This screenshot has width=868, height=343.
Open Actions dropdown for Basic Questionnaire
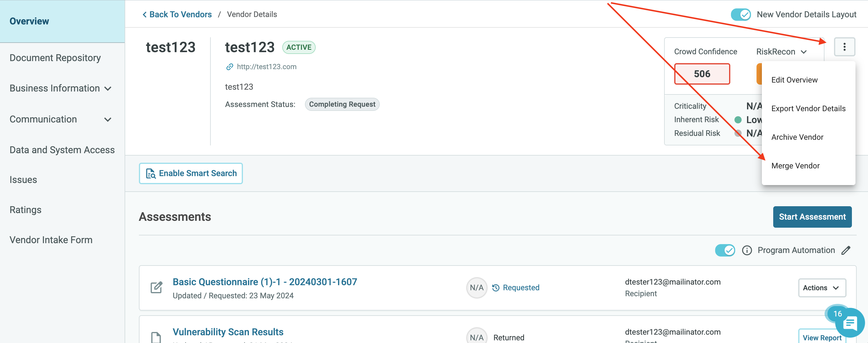(821, 288)
